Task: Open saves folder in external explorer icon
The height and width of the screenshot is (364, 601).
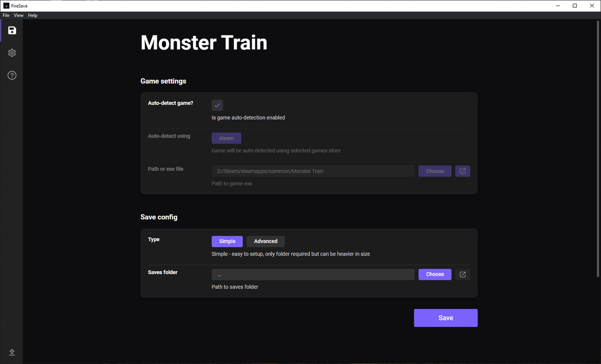Action: click(x=463, y=274)
